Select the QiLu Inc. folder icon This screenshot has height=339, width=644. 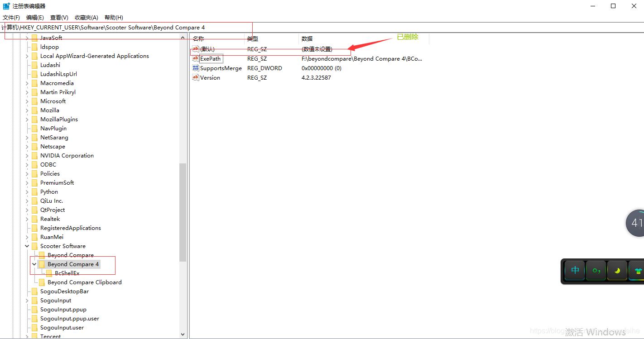(x=35, y=201)
